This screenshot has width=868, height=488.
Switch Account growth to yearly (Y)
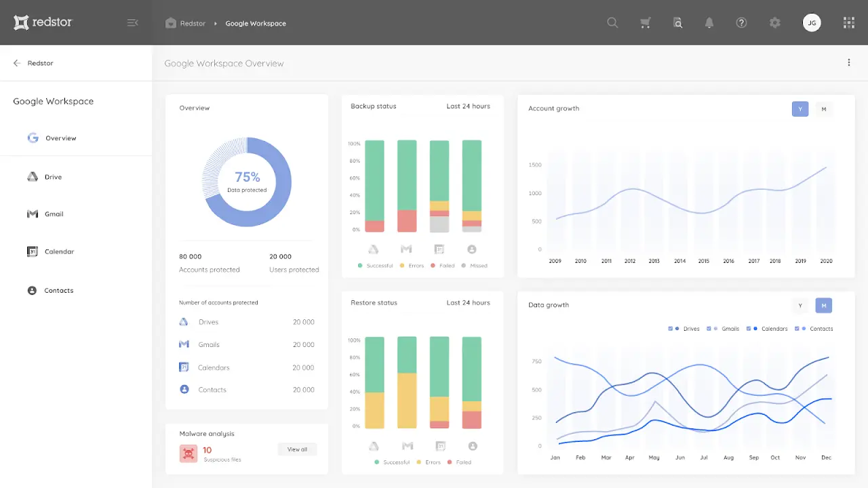point(800,109)
